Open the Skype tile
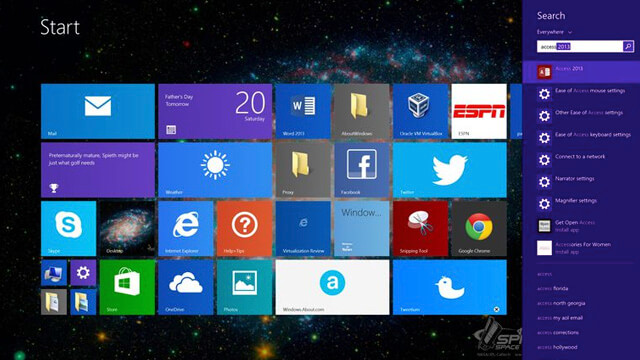The width and height of the screenshot is (640, 360). coord(69,229)
